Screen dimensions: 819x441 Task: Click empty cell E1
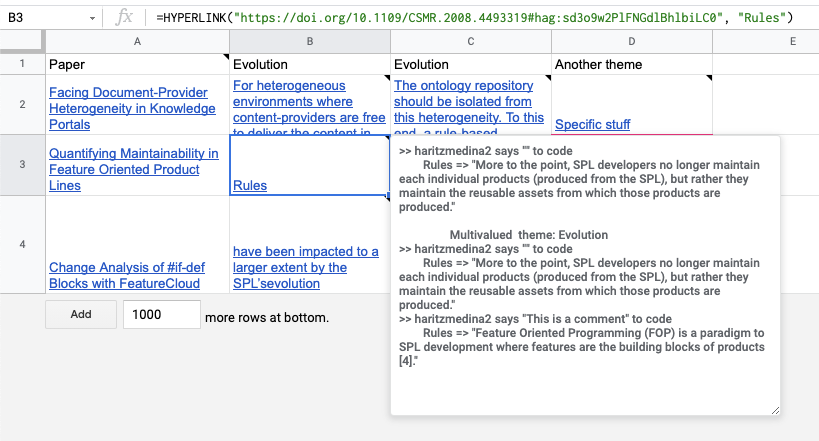click(766, 64)
